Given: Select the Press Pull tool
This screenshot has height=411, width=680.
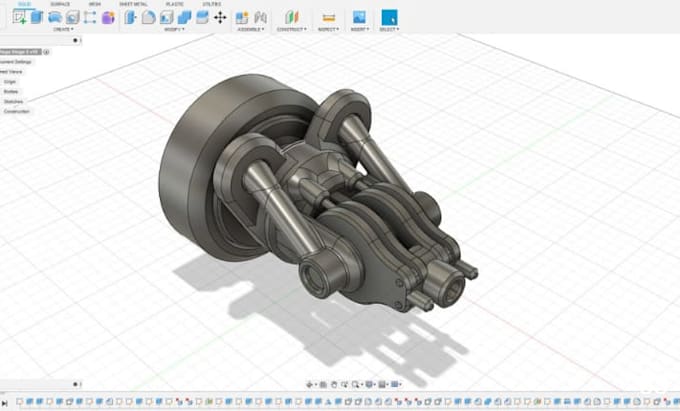Looking at the screenshot, I should coord(130,17).
